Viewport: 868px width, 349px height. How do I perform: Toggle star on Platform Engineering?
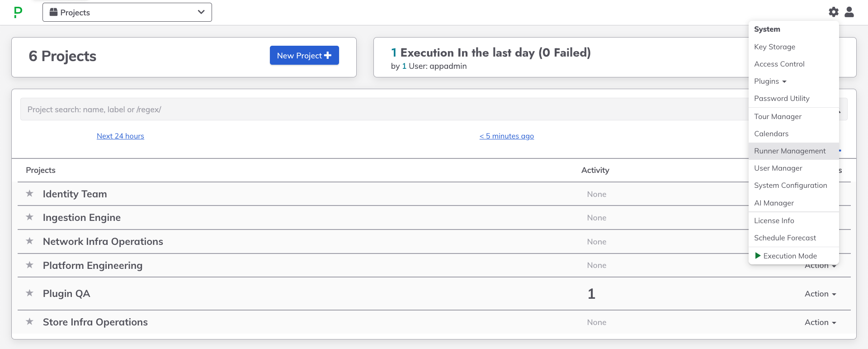point(30,265)
